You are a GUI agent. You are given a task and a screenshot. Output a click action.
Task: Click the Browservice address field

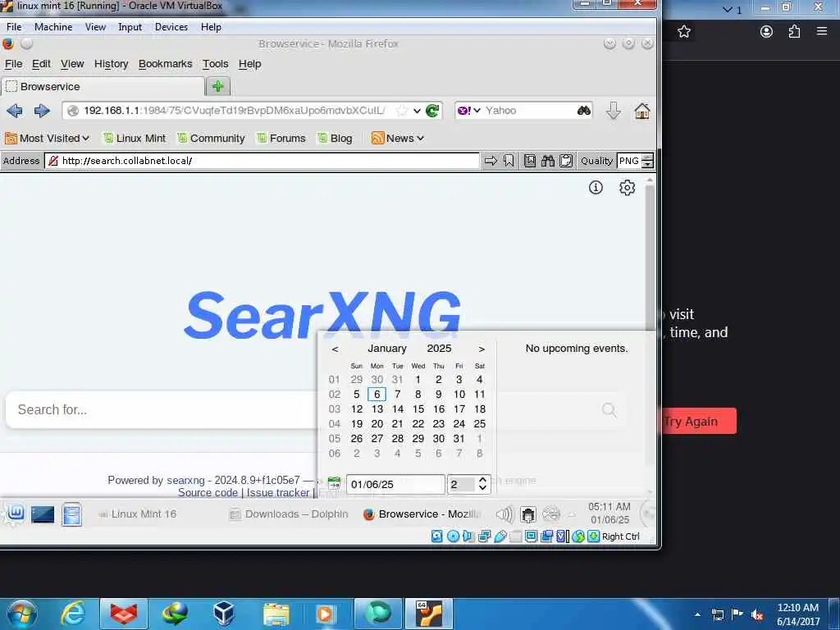(x=262, y=161)
